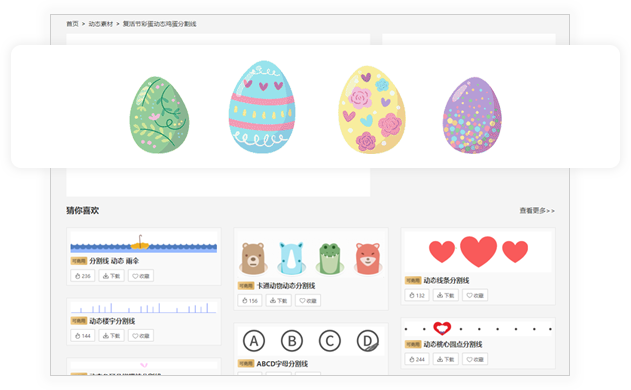The width and height of the screenshot is (631, 390).
Task: Download the 动态线条分割线 divider
Action: (x=445, y=295)
